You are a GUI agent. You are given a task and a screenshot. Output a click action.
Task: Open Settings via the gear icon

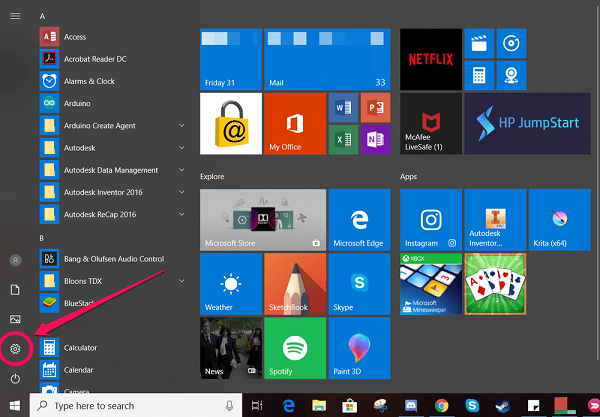pyautogui.click(x=15, y=349)
